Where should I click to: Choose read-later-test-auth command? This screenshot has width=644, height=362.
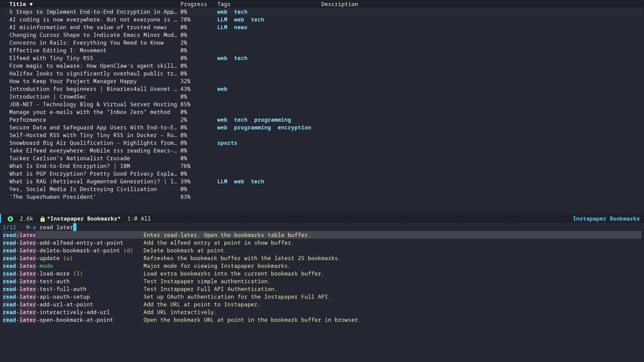(x=36, y=282)
